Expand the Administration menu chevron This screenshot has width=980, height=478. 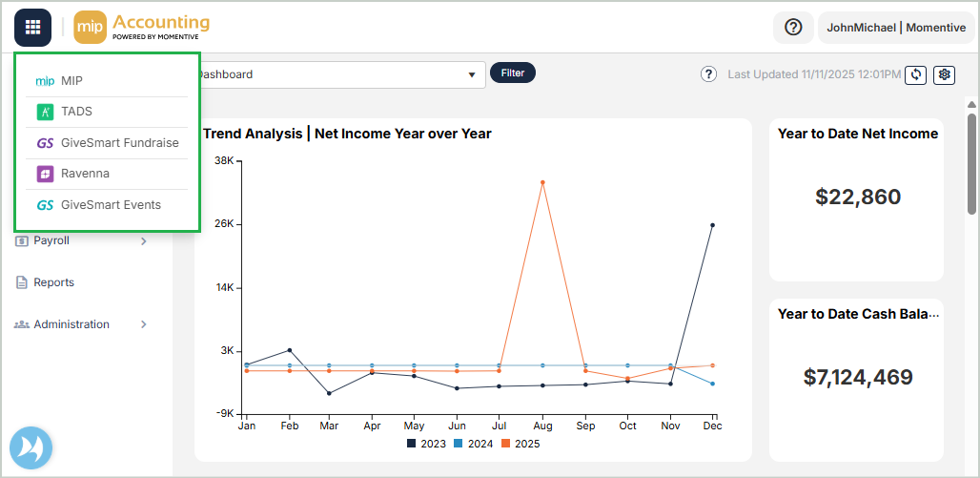tap(144, 324)
